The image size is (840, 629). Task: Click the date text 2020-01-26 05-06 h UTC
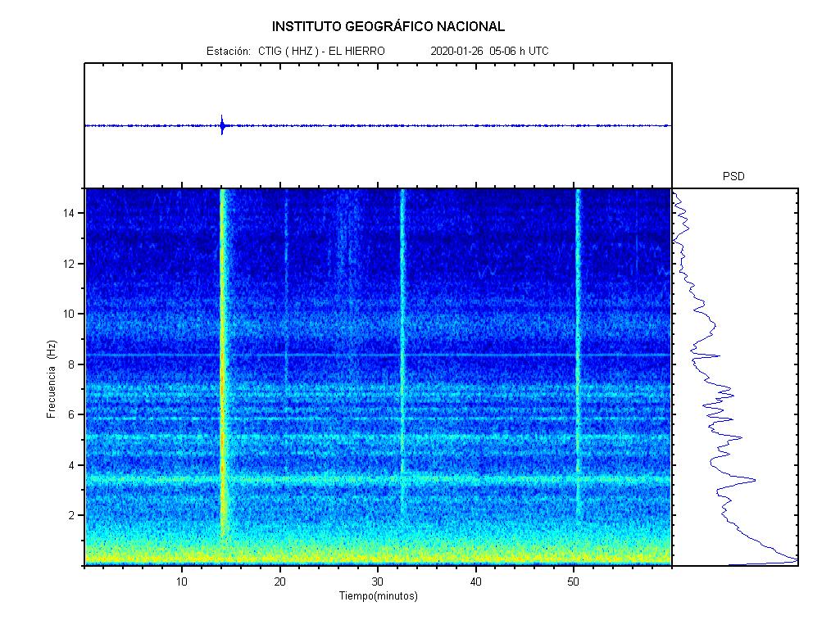pos(489,51)
